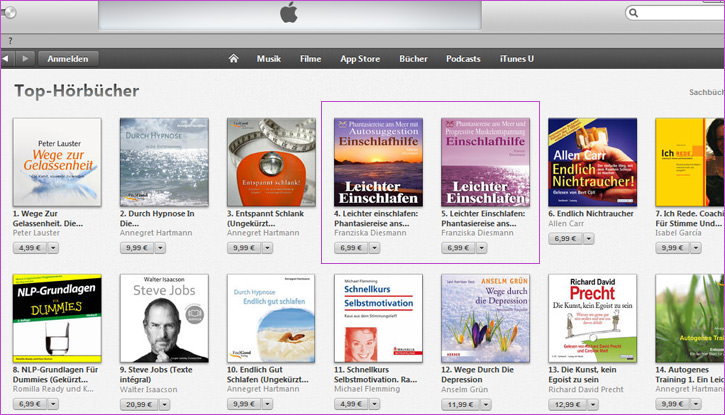
Task: Expand options arrow for Endlich Gut Schlafen
Action: (267, 404)
